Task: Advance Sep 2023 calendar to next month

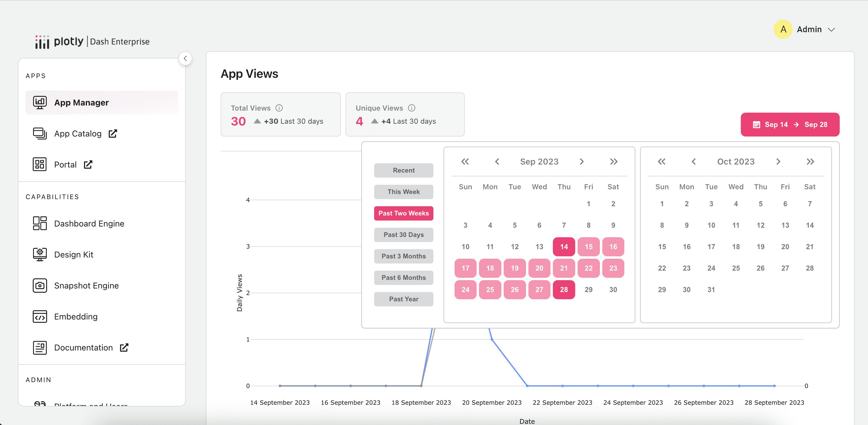Action: pos(581,162)
